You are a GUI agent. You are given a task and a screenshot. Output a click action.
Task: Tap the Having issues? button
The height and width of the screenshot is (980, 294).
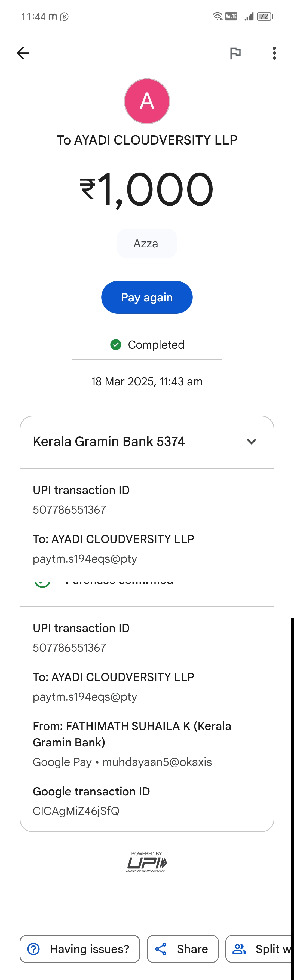(80, 949)
